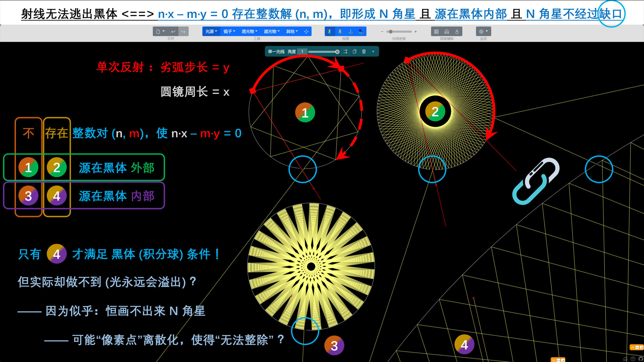The height and width of the screenshot is (362, 644).
Task: Toggle the grid display button
Action: tap(436, 31)
